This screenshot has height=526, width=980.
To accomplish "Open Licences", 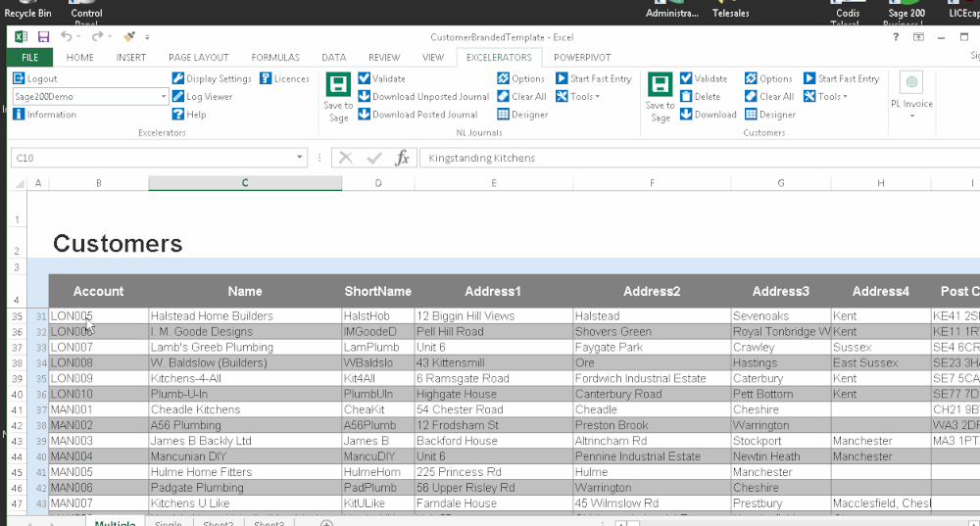I will pos(284,78).
